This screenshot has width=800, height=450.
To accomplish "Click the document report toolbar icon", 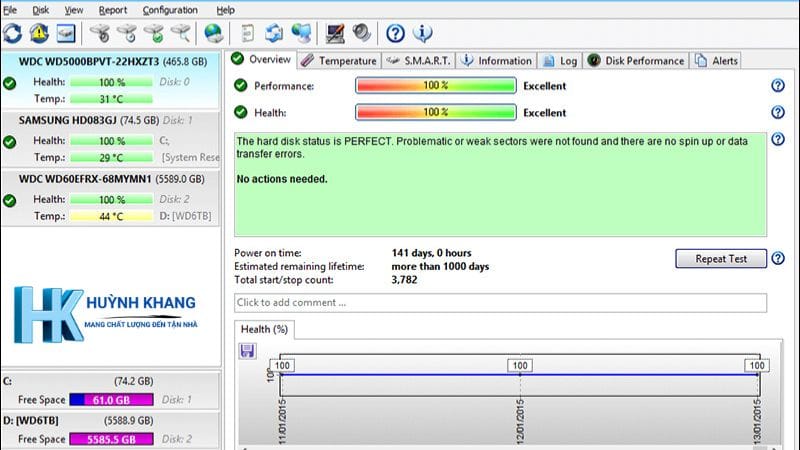I will 247,34.
